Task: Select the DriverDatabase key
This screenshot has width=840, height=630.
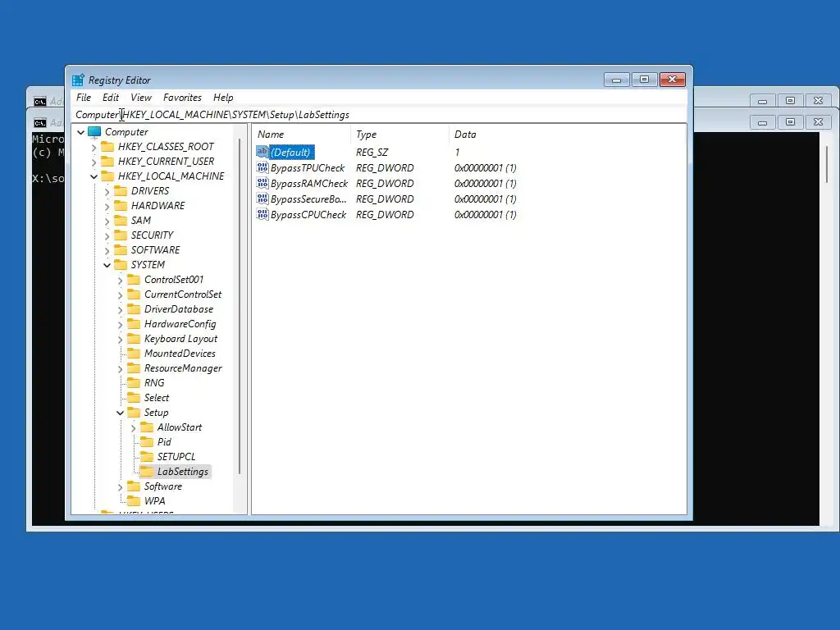Action: [x=178, y=309]
